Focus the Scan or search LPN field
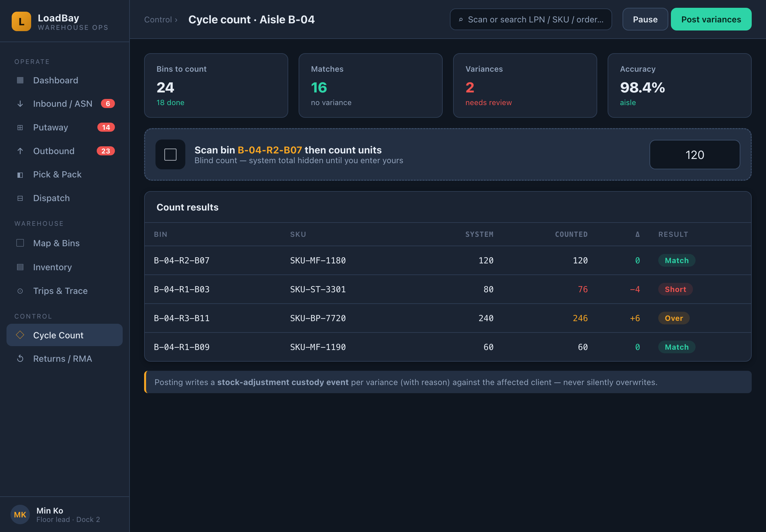 tap(531, 19)
